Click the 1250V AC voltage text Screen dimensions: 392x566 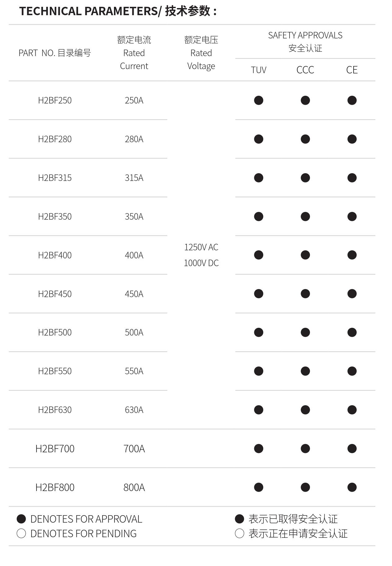pyautogui.click(x=201, y=247)
